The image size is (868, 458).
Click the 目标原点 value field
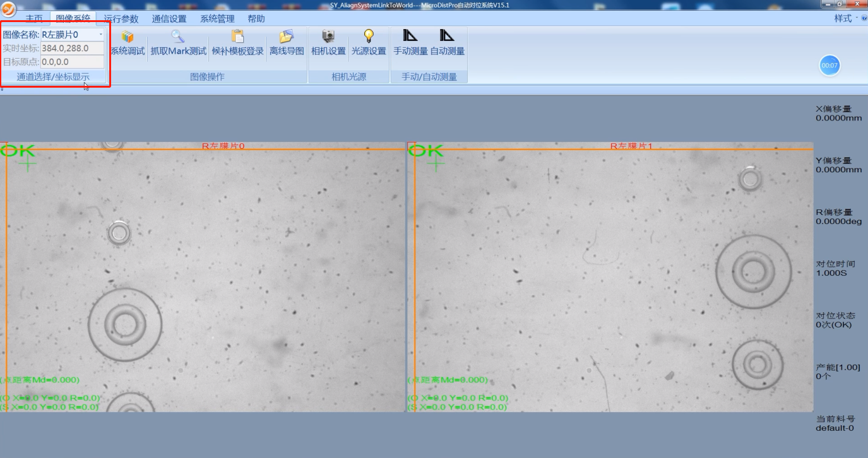coord(72,62)
